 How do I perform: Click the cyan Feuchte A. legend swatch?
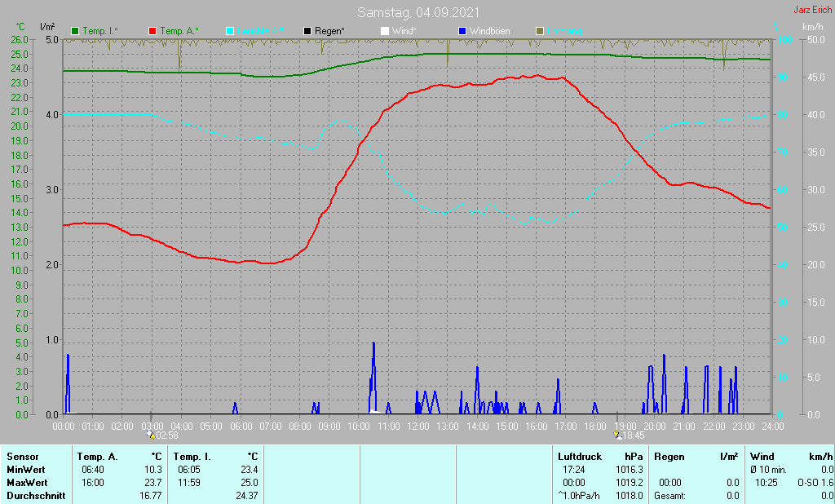point(230,32)
